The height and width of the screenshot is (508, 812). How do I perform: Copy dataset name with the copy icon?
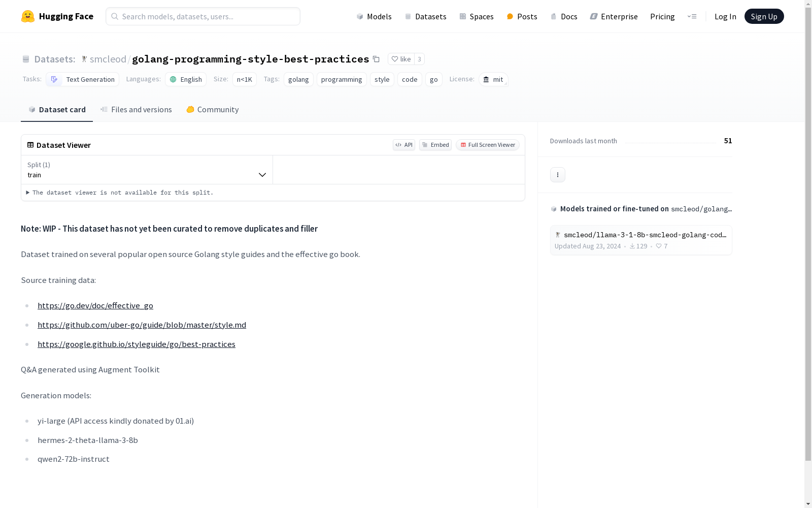point(376,59)
